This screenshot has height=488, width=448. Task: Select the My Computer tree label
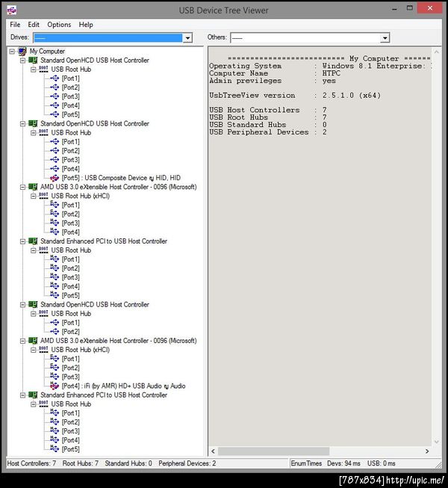[x=47, y=51]
